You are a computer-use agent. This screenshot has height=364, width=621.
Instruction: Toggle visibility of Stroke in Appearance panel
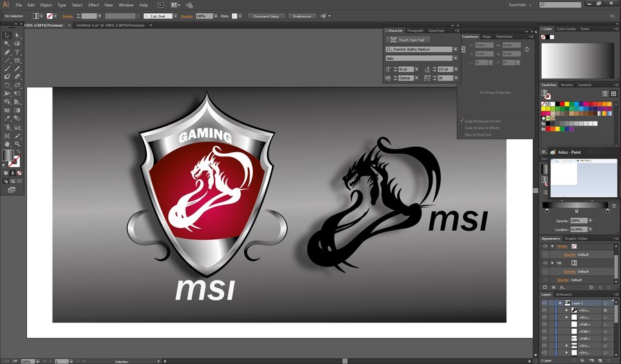pyautogui.click(x=545, y=246)
